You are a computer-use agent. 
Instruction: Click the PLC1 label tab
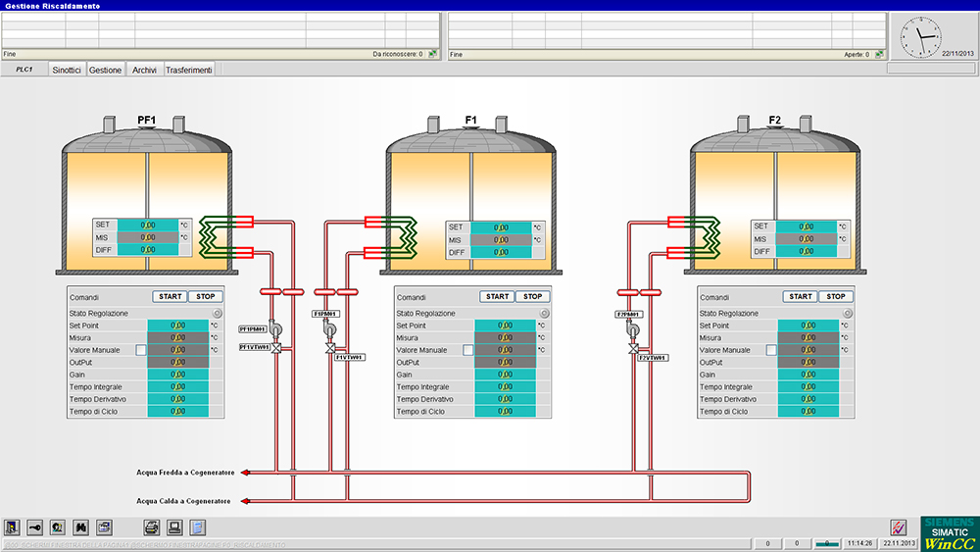pyautogui.click(x=24, y=70)
